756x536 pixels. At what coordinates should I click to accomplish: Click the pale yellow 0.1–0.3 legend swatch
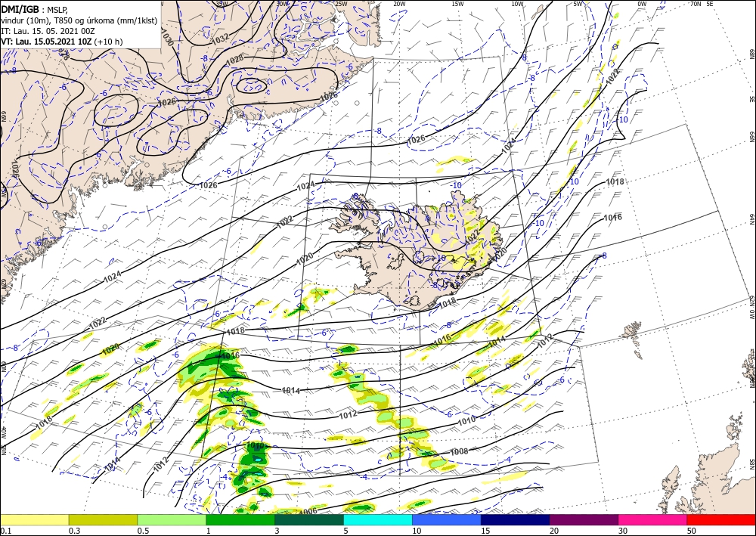[34, 519]
